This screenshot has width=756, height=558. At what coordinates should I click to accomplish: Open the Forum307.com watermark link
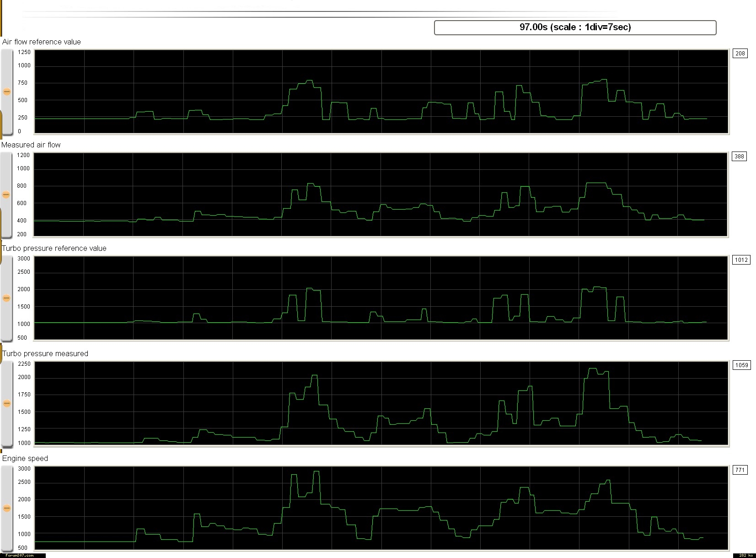pos(20,555)
